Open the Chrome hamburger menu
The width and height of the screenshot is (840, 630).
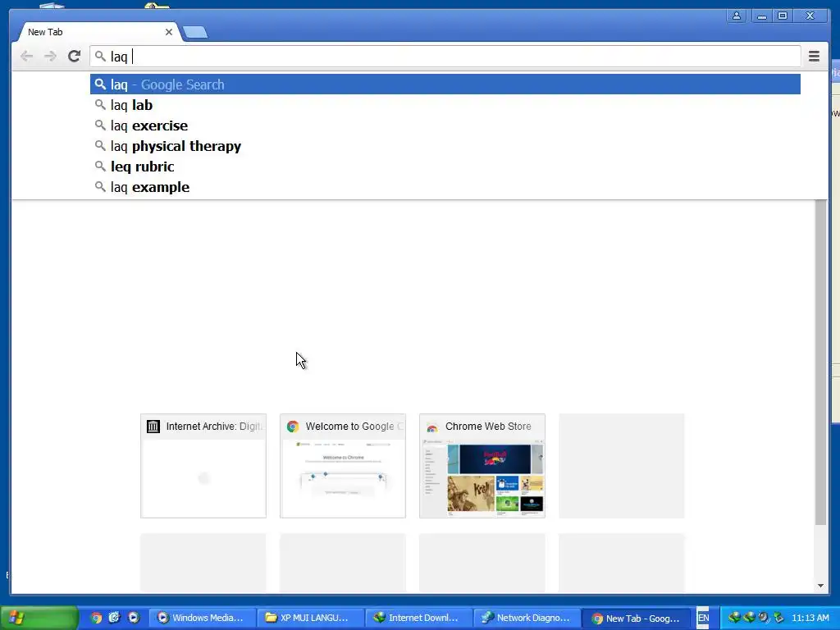pyautogui.click(x=814, y=57)
